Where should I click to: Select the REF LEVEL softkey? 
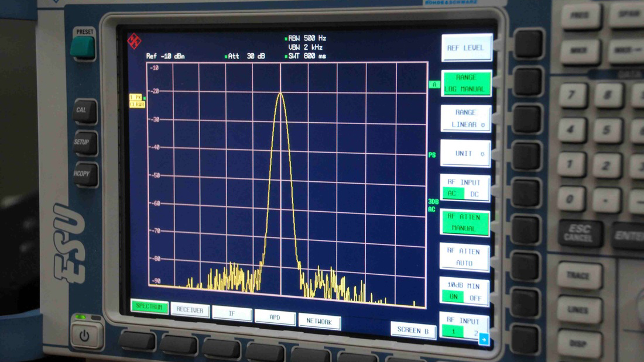[466, 48]
